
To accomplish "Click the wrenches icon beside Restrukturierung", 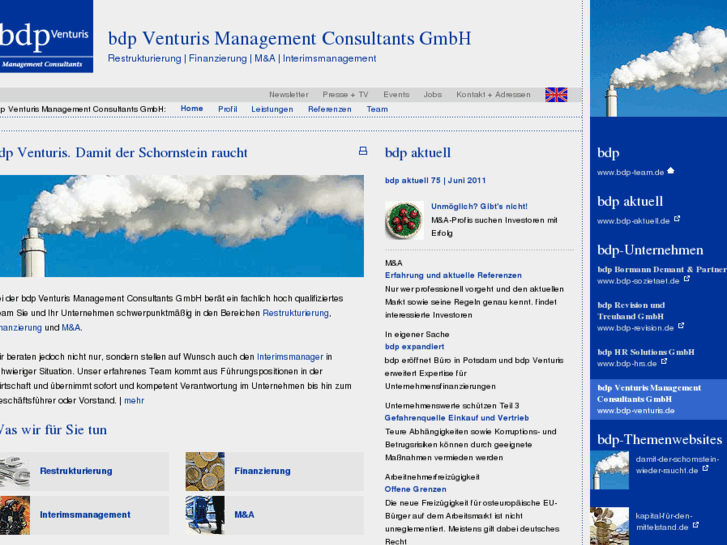I will tap(15, 471).
